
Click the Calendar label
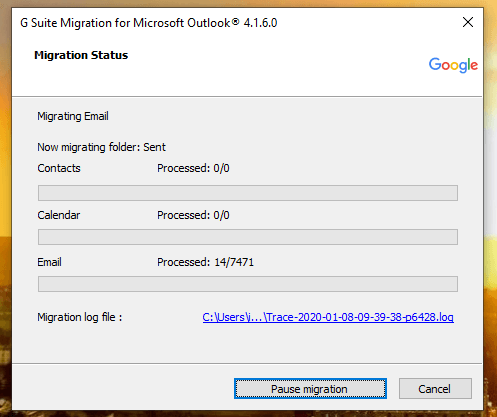pos(59,215)
